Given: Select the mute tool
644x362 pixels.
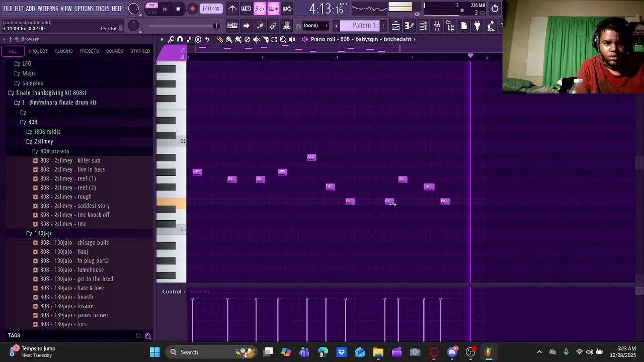Looking at the screenshot, I should 256,39.
